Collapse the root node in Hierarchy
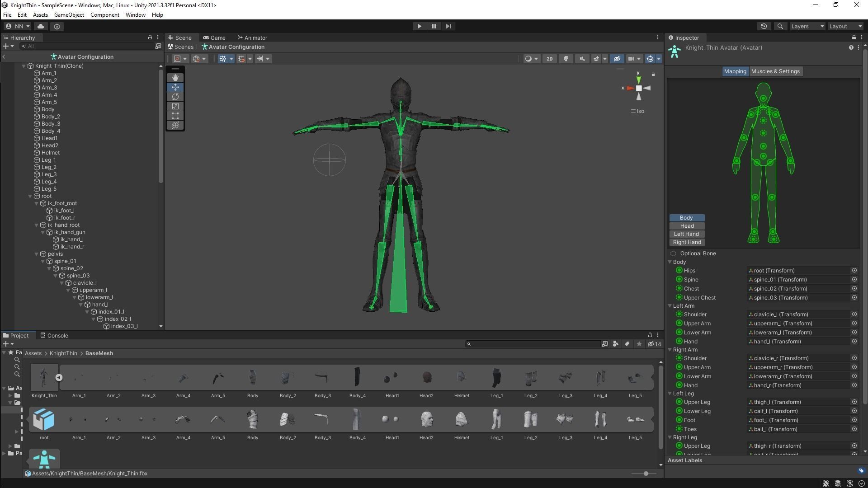 pyautogui.click(x=30, y=196)
